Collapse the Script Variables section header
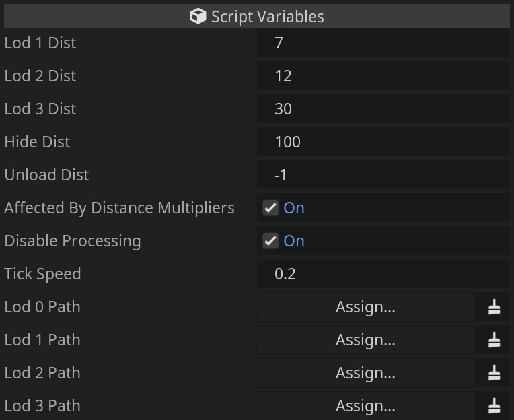 pyautogui.click(x=257, y=17)
